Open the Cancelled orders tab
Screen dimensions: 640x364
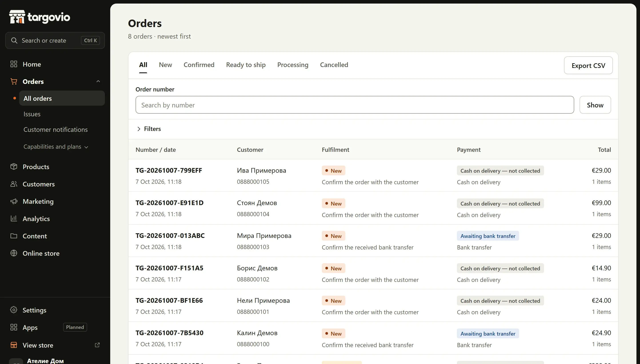(334, 65)
